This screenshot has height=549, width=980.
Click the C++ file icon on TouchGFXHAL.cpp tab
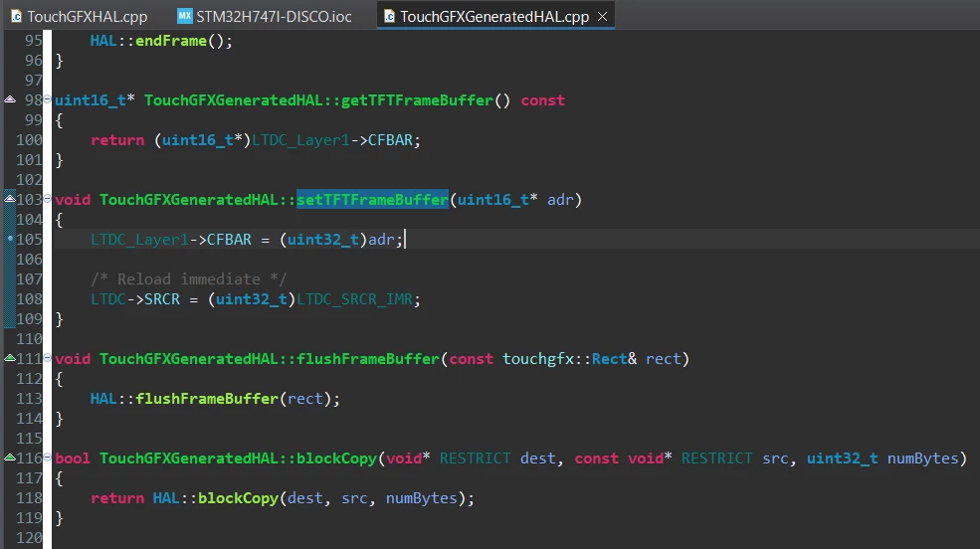[17, 16]
